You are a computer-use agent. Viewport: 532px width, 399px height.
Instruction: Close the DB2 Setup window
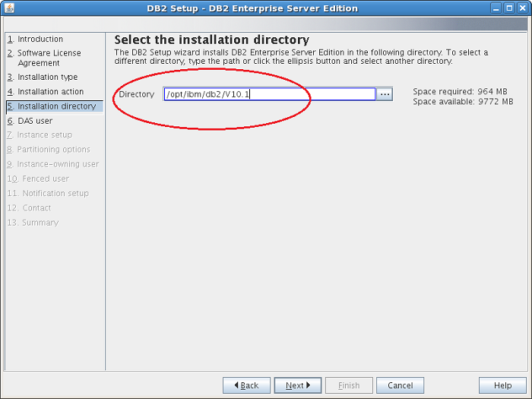(522, 8)
